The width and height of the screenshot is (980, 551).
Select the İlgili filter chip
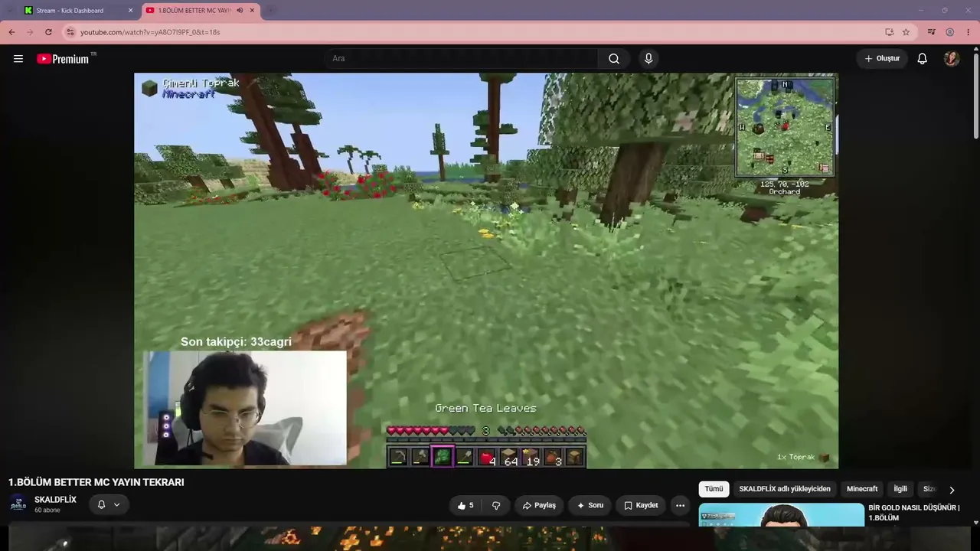(x=900, y=489)
